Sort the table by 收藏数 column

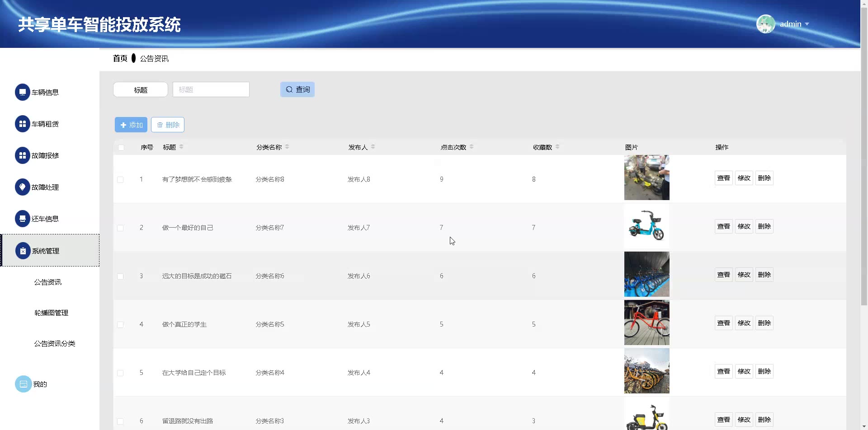[x=557, y=147]
